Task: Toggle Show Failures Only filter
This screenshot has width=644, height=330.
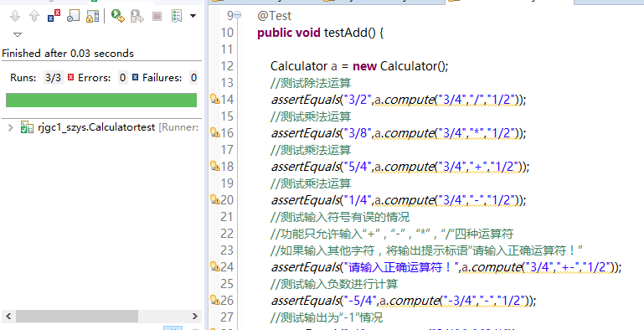Action: coord(54,16)
